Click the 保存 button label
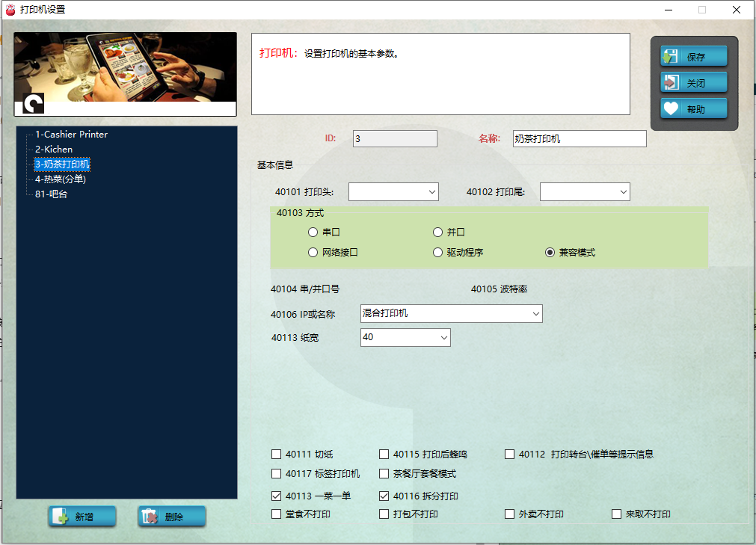Screen dimensions: 756x545 pyautogui.click(x=695, y=58)
